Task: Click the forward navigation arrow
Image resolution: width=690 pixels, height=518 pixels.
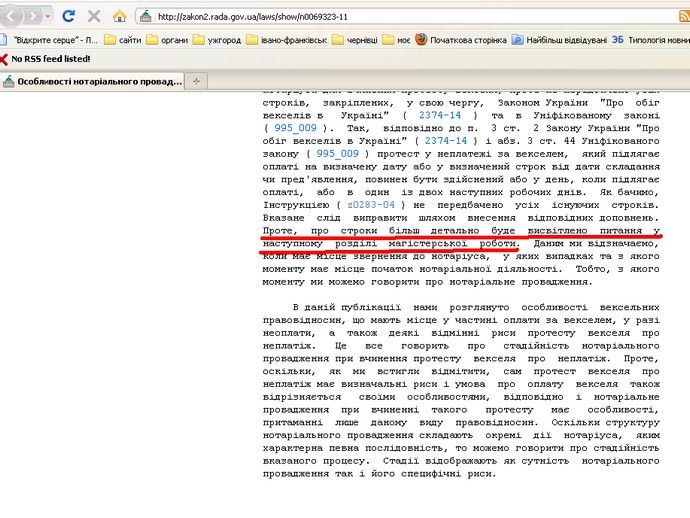Action: (x=34, y=16)
